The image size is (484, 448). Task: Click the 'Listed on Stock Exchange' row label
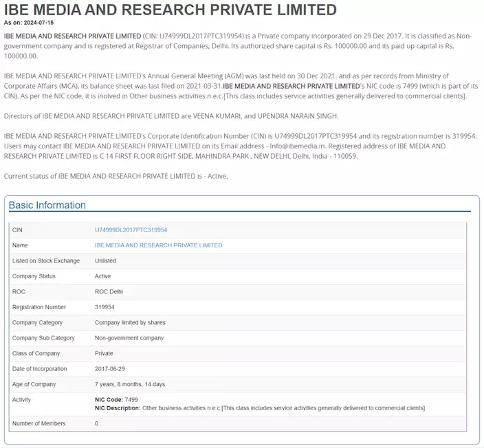(46, 261)
